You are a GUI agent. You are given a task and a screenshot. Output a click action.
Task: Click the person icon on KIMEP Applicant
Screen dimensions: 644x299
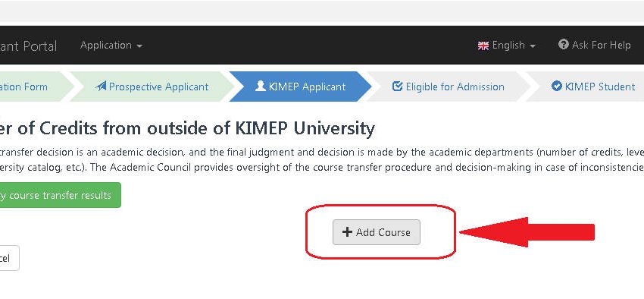260,87
